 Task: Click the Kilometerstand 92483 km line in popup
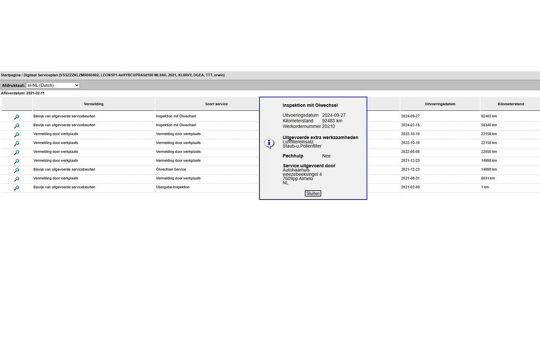(312, 121)
